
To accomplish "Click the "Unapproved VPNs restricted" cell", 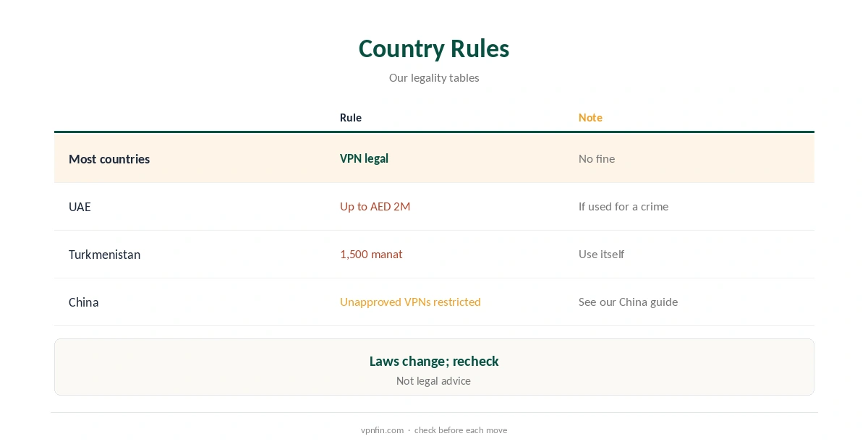I will click(x=410, y=302).
